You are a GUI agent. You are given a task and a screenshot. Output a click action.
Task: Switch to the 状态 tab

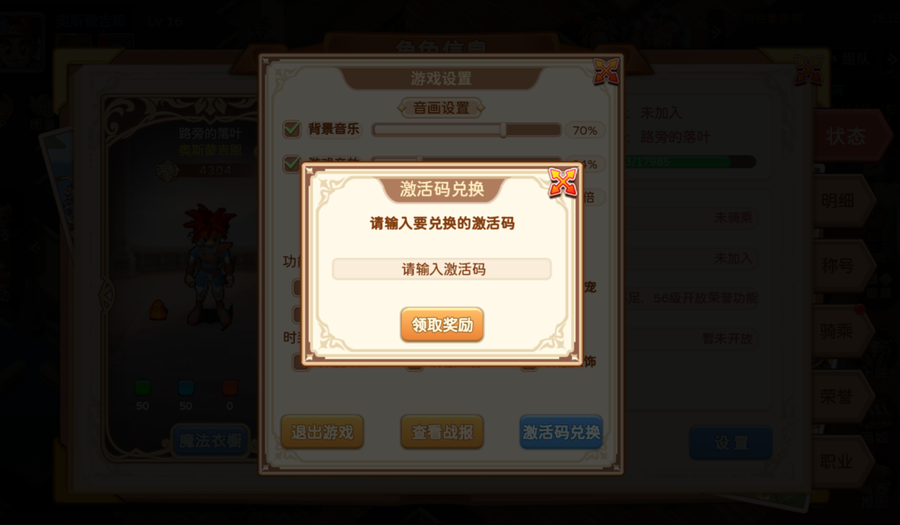tap(848, 136)
